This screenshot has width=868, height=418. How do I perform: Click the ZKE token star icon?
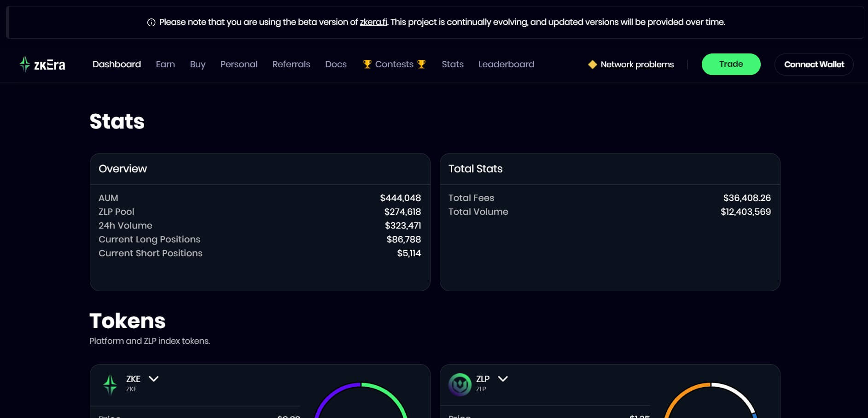(110, 384)
